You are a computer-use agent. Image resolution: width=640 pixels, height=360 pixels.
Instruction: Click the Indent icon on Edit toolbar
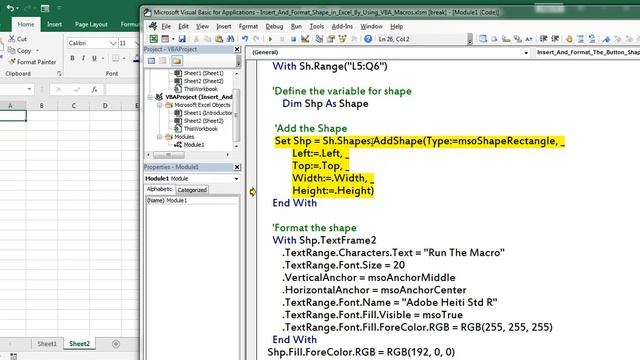tap(543, 39)
